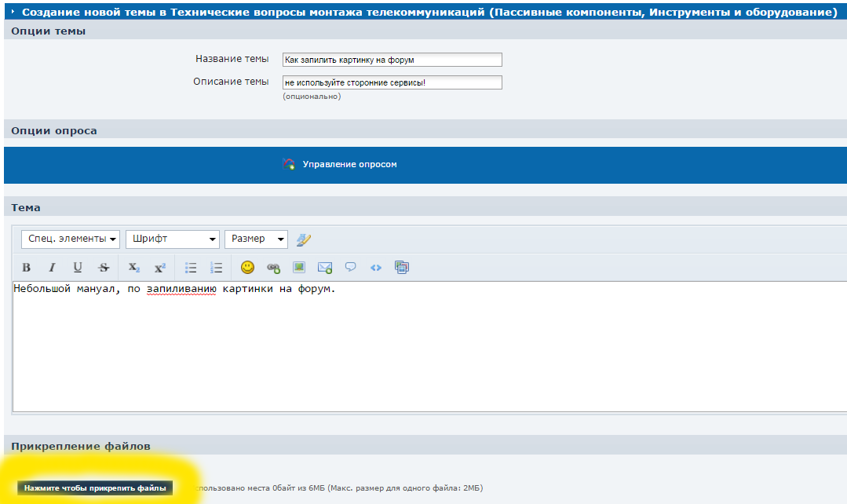The image size is (847, 504).
Task: Click the (опционально) hint text
Action: point(312,96)
